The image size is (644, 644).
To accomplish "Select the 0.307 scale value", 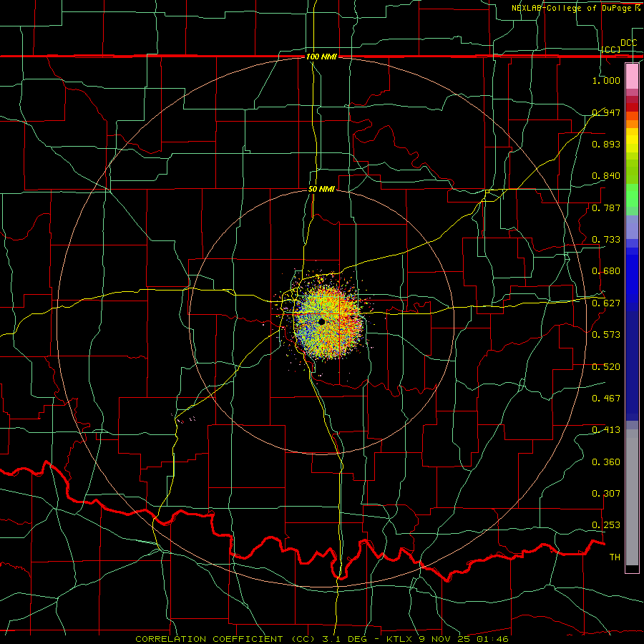I will click(606, 494).
